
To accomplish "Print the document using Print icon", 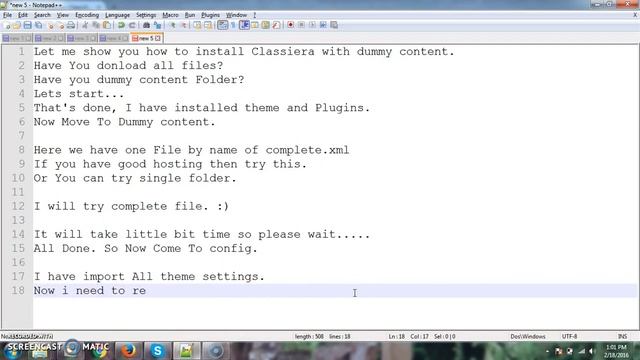I will [71, 25].
